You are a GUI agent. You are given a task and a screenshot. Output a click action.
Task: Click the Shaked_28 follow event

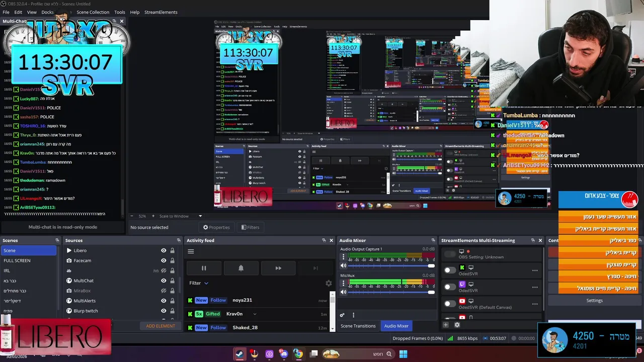point(257,327)
